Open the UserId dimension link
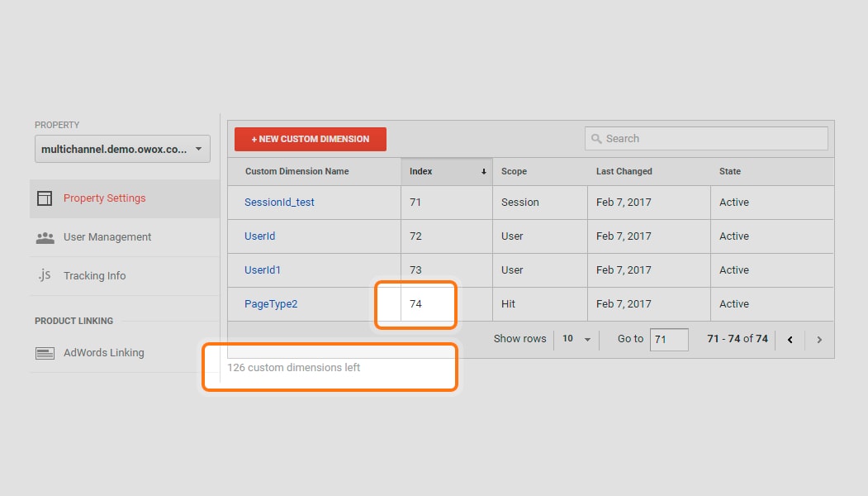Viewport: 868px width, 496px height. (259, 236)
